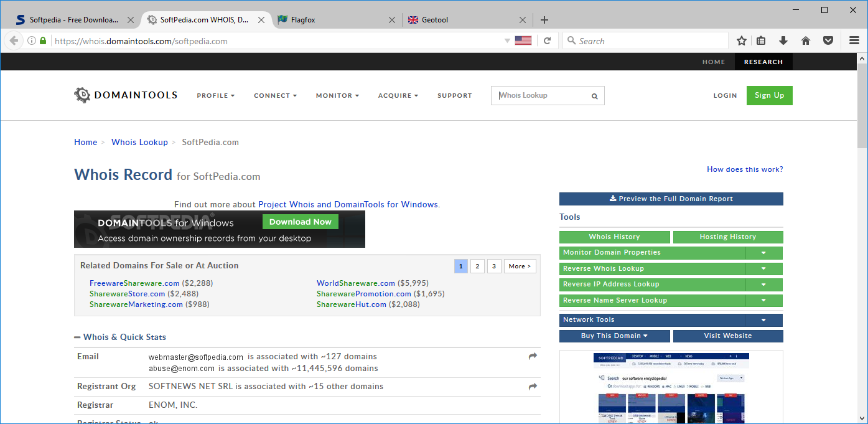Screen dimensions: 868x424
Task: Reload the page with refresh icon
Action: click(x=548, y=41)
